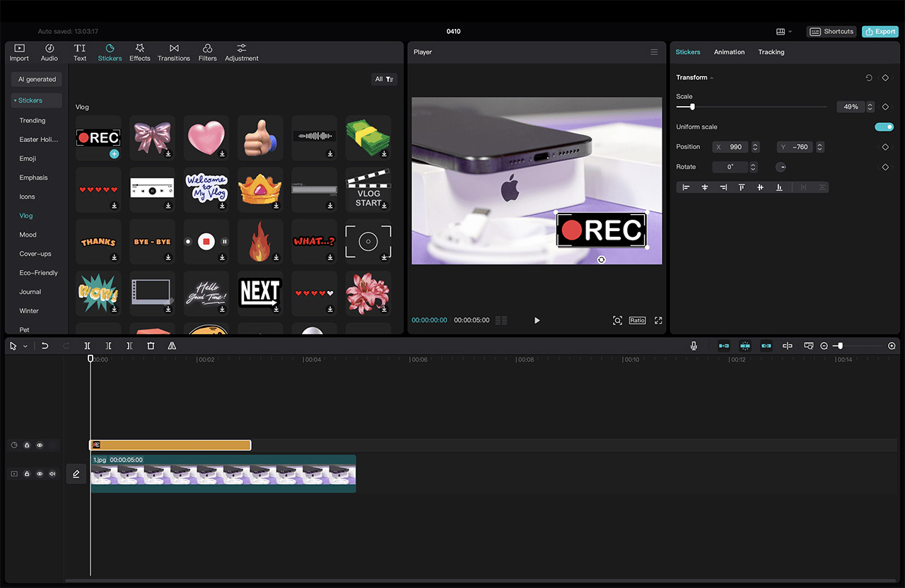
Task: Start voiceover recording with microphone
Action: (x=694, y=346)
